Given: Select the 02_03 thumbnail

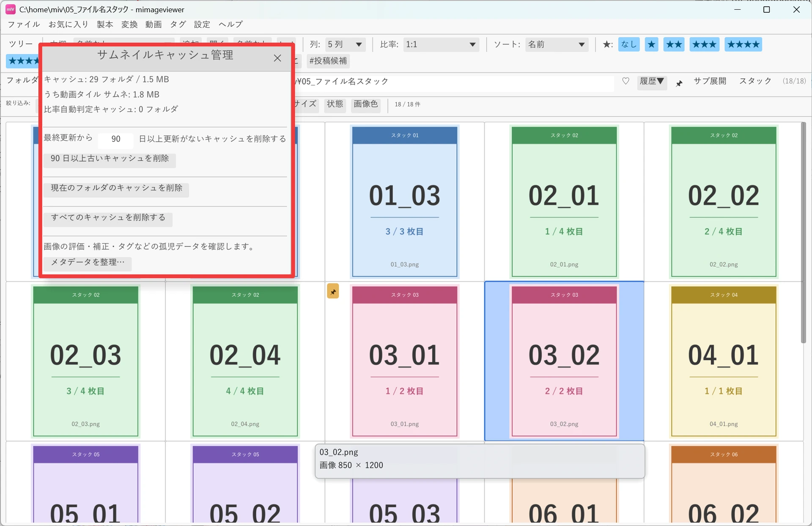Looking at the screenshot, I should [x=86, y=361].
